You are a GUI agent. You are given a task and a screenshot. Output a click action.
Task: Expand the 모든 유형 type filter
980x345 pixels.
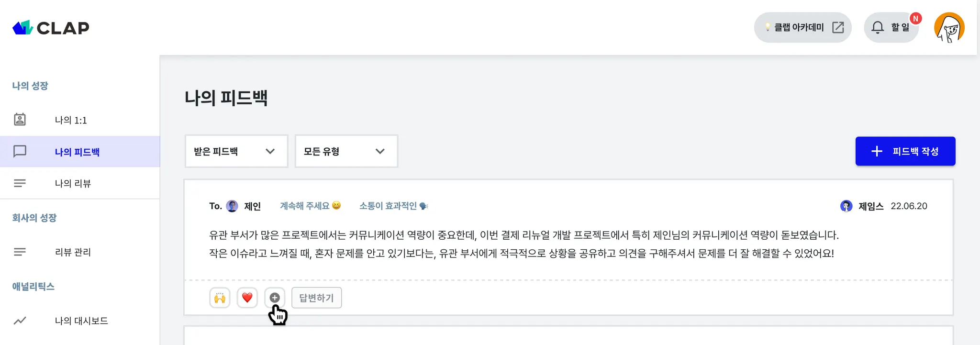coord(346,151)
